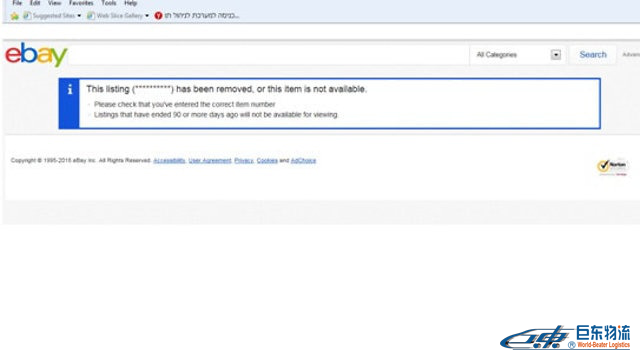Open the Tools menu

click(109, 3)
